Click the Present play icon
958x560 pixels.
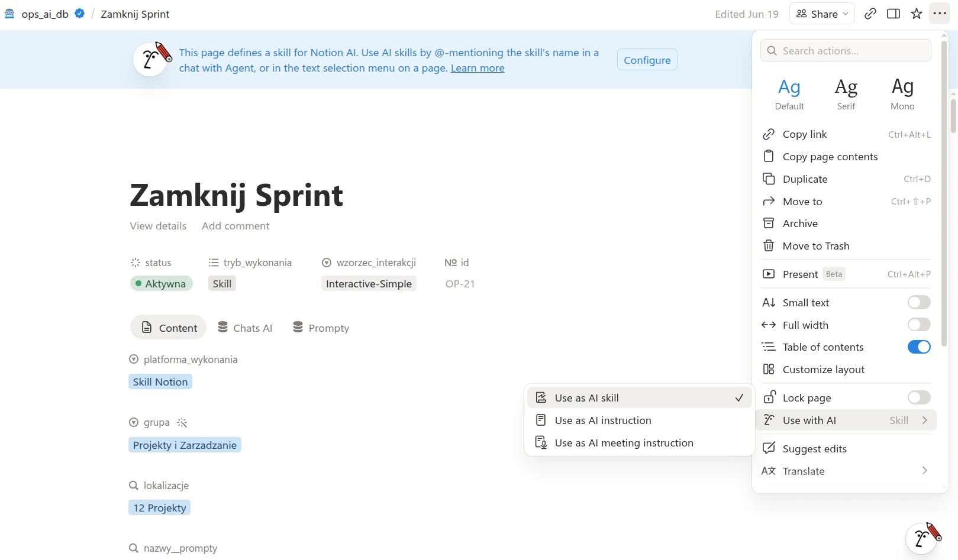[769, 274]
